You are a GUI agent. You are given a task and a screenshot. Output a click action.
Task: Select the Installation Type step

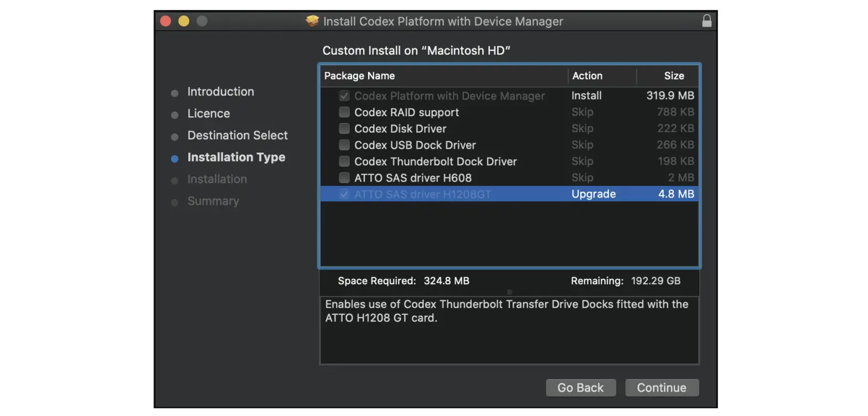(236, 157)
